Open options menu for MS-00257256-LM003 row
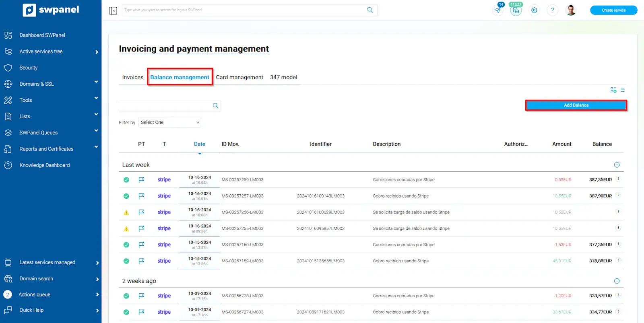The width and height of the screenshot is (644, 323). point(618,212)
